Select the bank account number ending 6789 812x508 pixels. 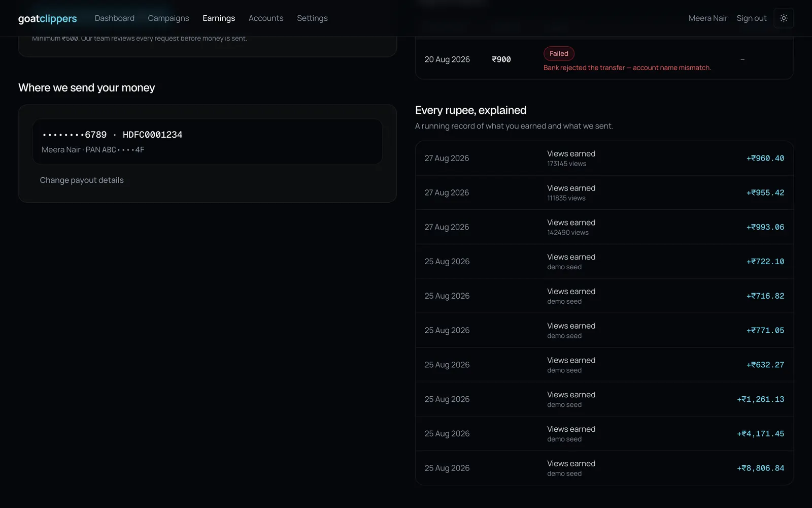[75, 135]
